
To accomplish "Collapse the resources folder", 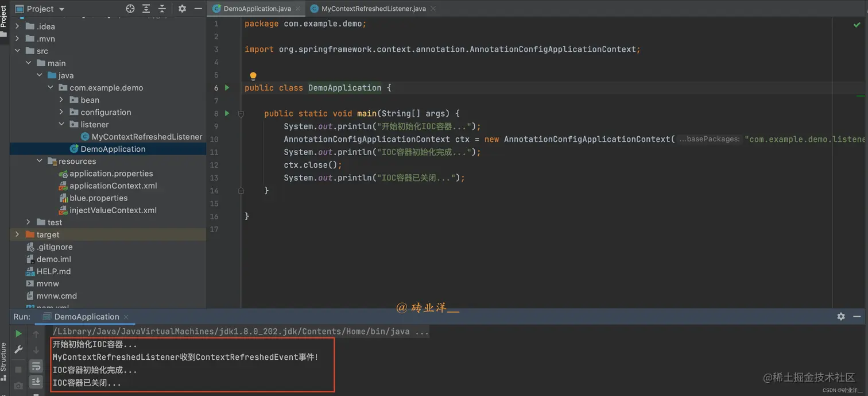I will pyautogui.click(x=40, y=161).
